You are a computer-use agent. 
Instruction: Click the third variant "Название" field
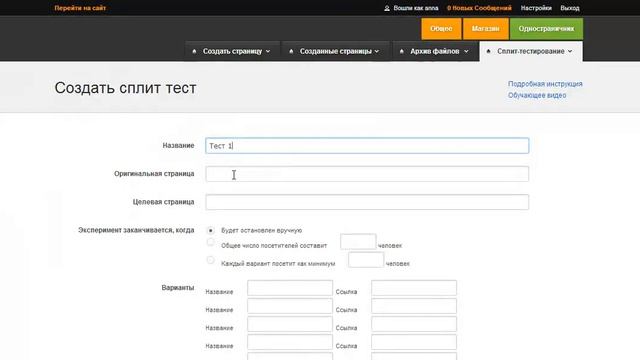click(290, 324)
